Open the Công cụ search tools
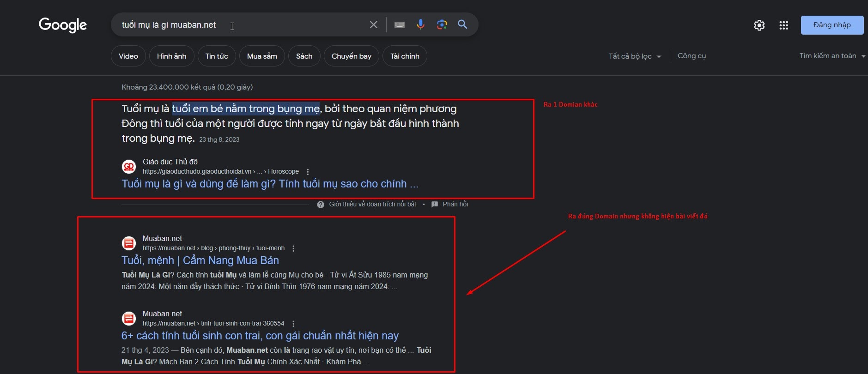Screen dimensions: 868x374 (692, 56)
